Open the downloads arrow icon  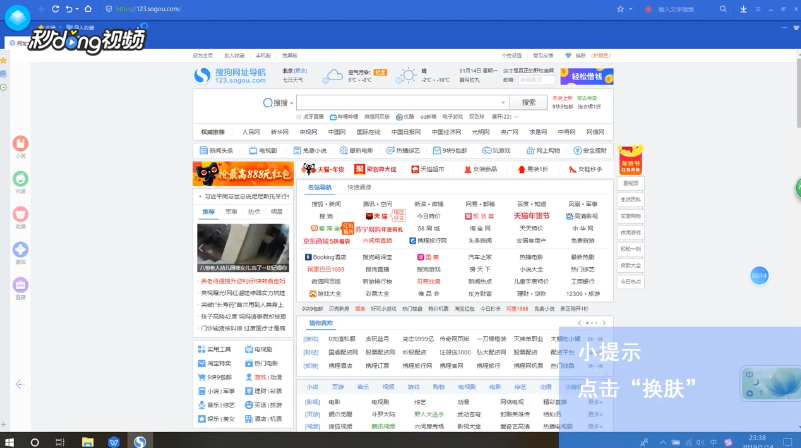tap(743, 9)
